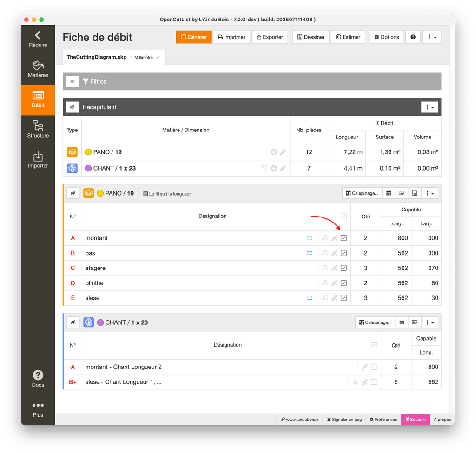
Task: Click the help question mark button
Action: [x=413, y=37]
